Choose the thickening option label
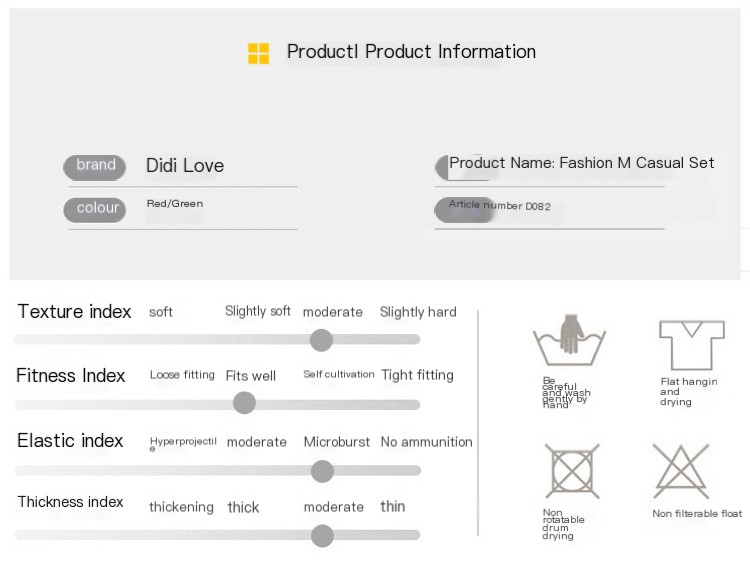 tap(181, 507)
